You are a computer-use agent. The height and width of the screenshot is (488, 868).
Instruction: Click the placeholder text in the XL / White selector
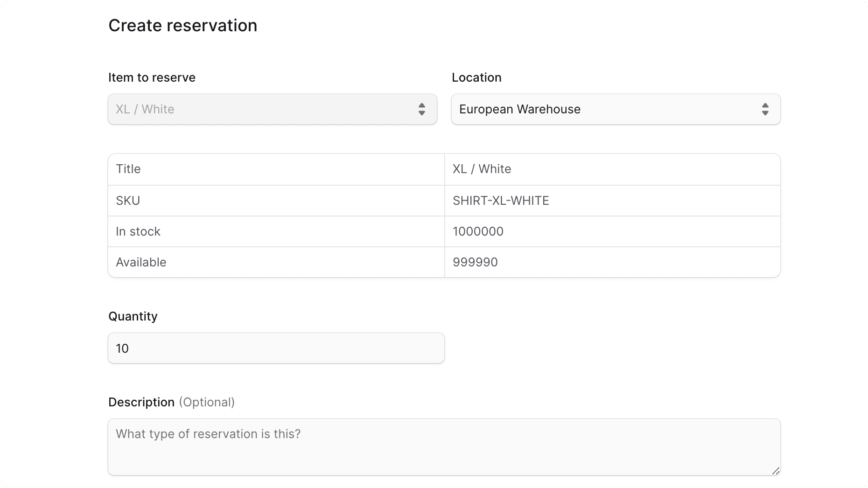[x=144, y=109]
